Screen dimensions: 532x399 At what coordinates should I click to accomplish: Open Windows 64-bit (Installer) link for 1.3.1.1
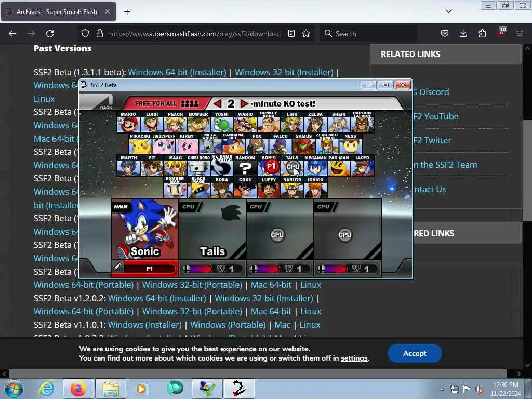[x=177, y=72]
